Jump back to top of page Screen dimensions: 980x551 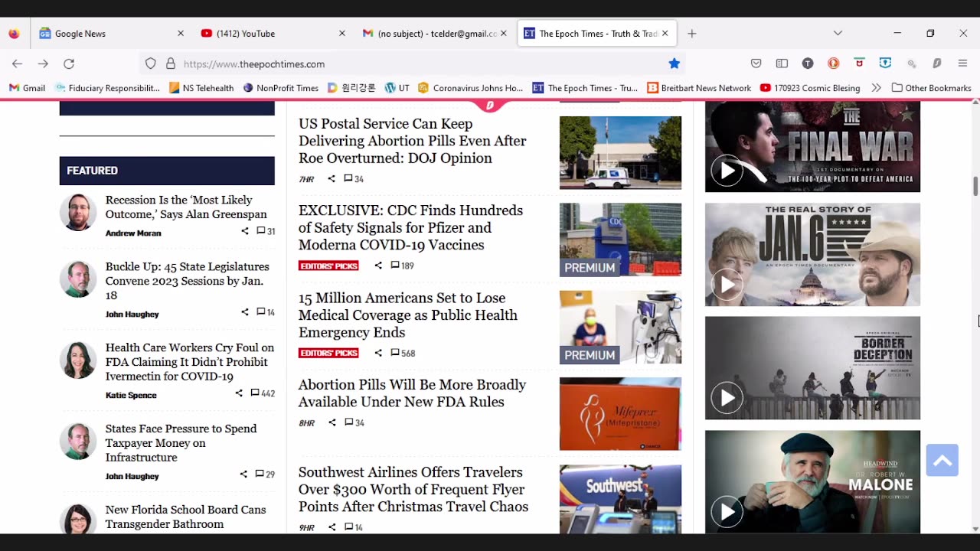coord(942,460)
